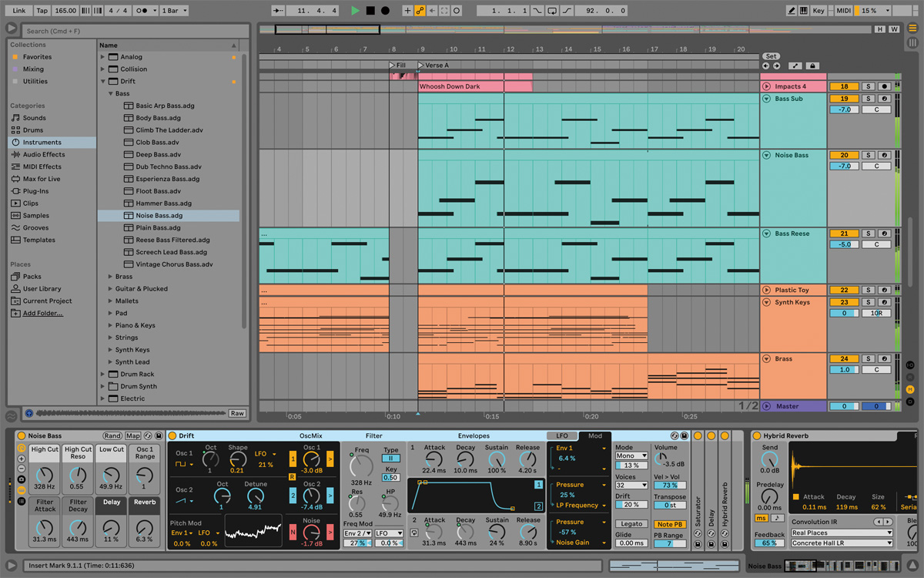Click the Link button
Viewport: 924px width, 578px height.
tap(19, 11)
